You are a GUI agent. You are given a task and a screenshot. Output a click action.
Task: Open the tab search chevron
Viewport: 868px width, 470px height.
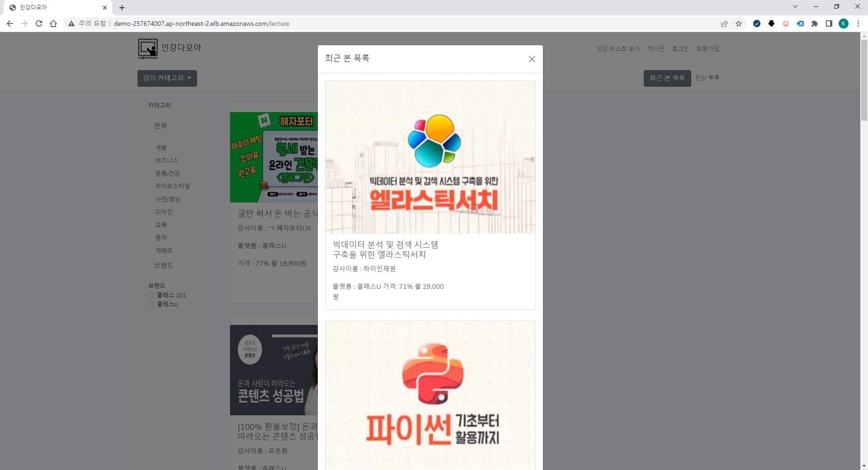[795, 6]
